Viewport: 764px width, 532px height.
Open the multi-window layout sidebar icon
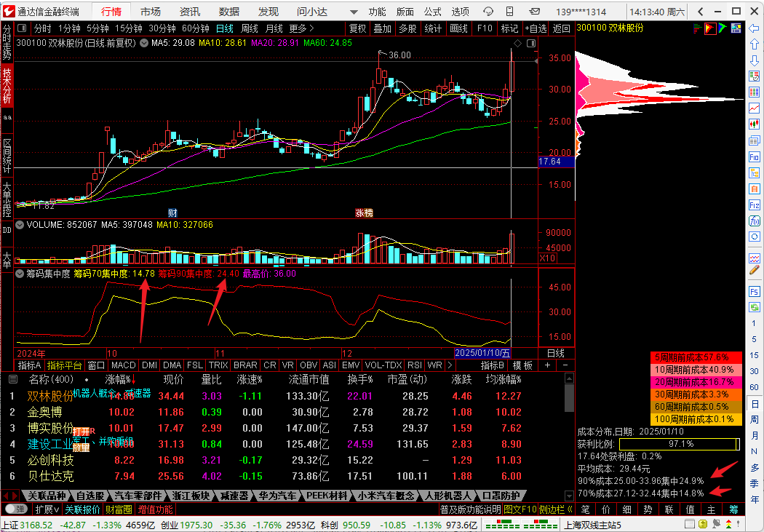coord(755,140)
